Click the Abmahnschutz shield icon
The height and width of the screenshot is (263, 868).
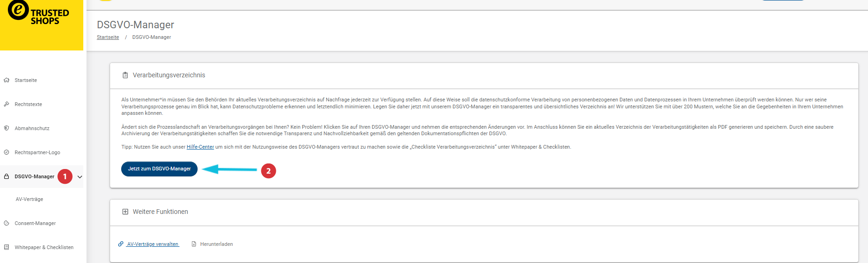point(6,128)
